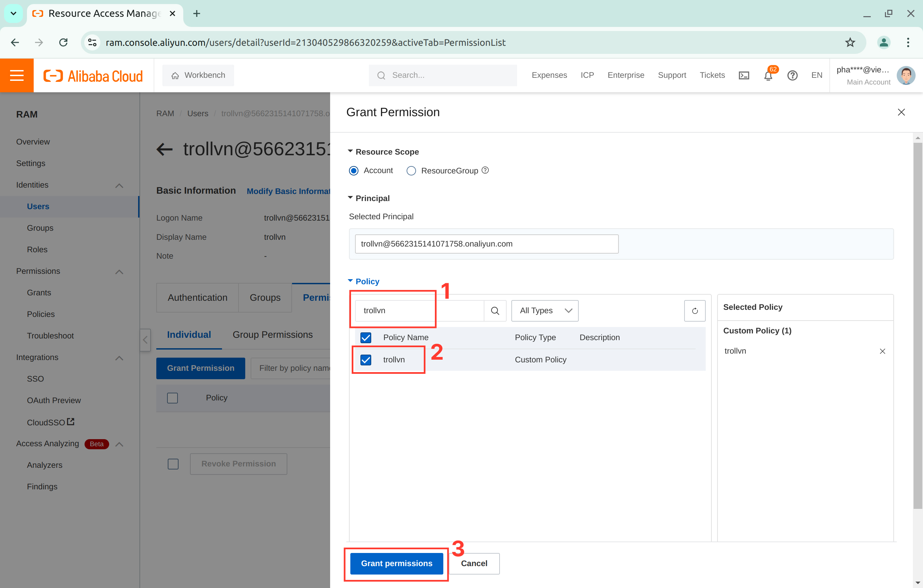Open Chrome three-dot menu
The image size is (923, 588).
908,42
